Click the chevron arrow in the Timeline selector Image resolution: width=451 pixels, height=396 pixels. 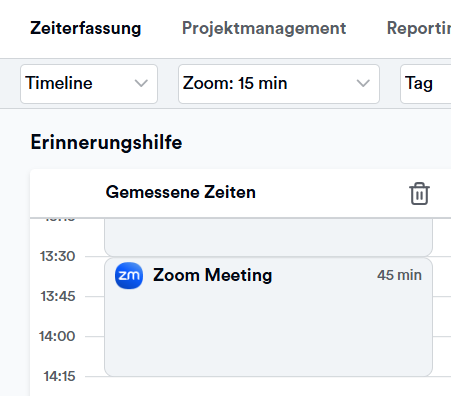(x=141, y=83)
